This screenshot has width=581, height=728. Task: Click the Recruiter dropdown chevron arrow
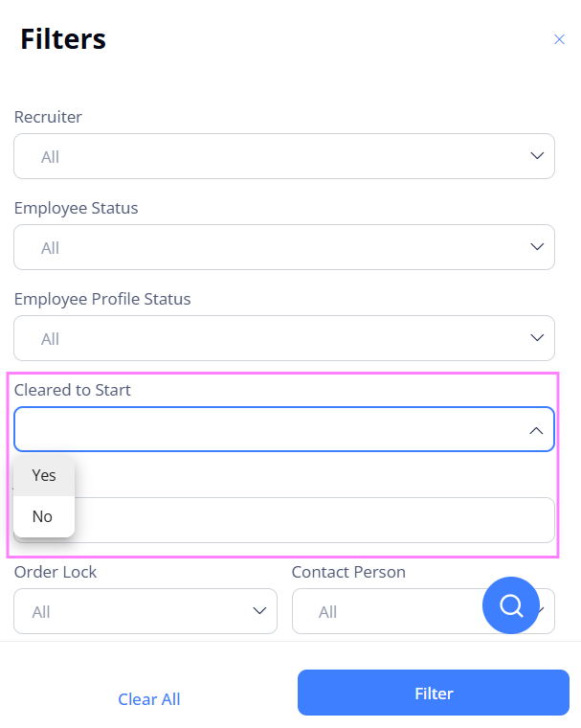pos(537,156)
